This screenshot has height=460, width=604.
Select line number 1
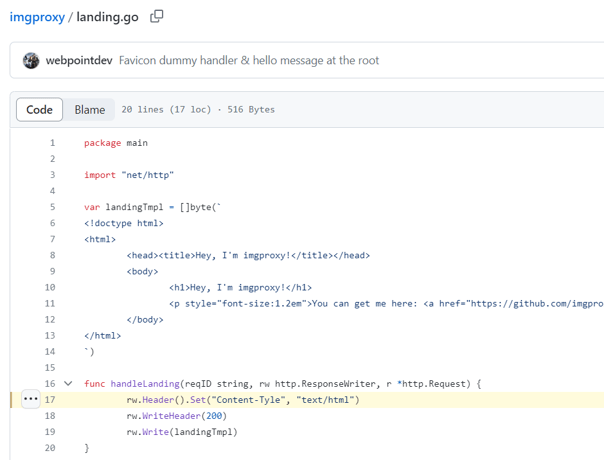[x=52, y=143]
